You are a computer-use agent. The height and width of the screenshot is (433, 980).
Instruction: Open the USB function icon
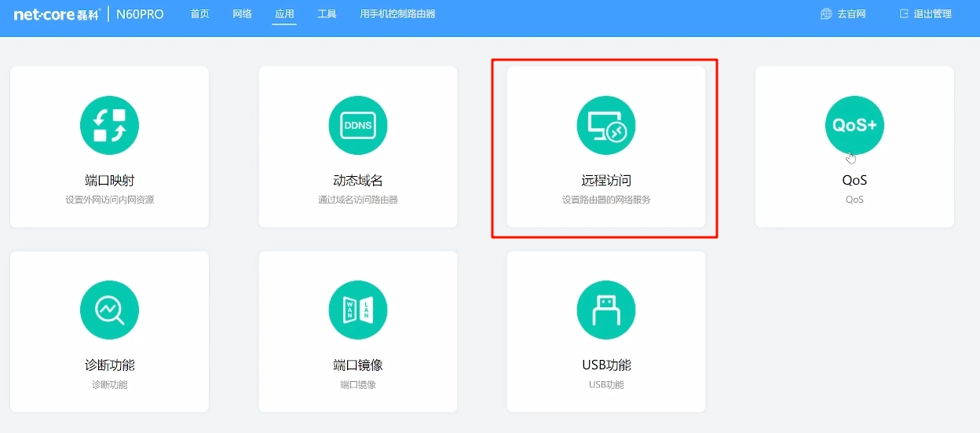coord(605,310)
